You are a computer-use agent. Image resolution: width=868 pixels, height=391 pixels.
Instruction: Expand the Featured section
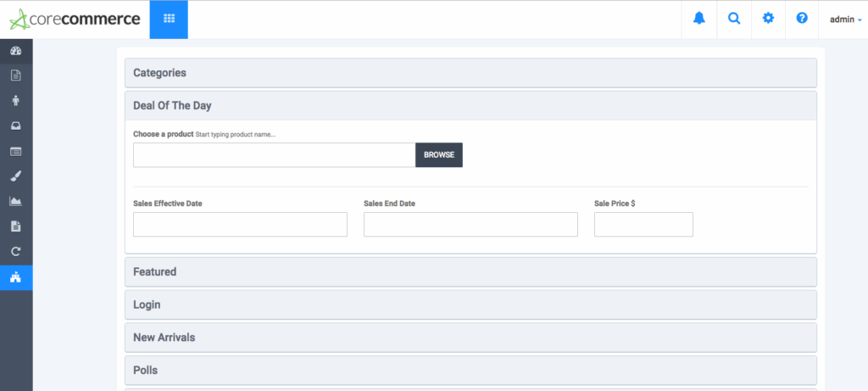click(470, 272)
